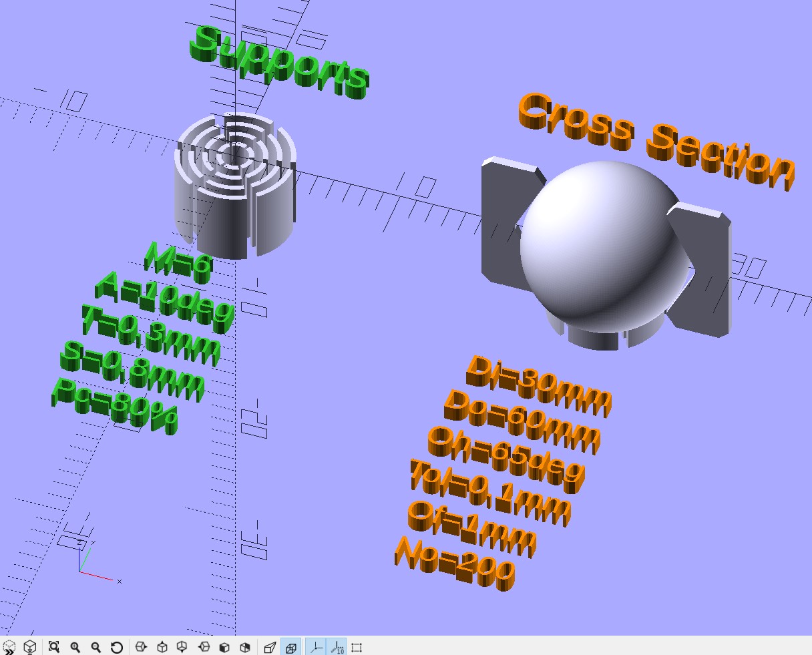Click the concentric ring supports model

pos(235,186)
